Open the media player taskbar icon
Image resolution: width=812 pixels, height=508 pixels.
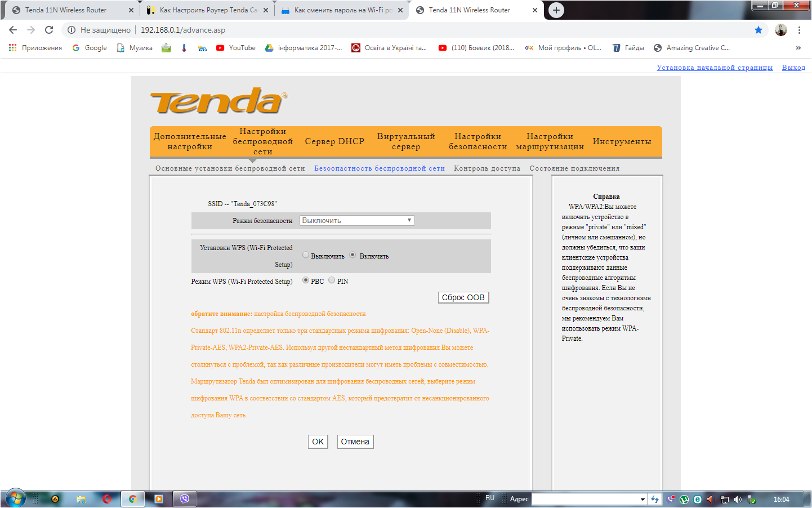click(x=159, y=499)
